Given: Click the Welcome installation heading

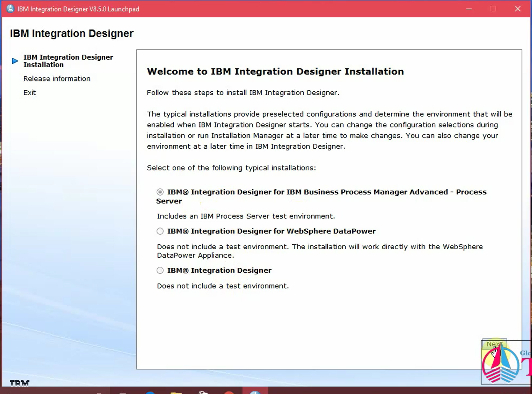Looking at the screenshot, I should pyautogui.click(x=275, y=71).
